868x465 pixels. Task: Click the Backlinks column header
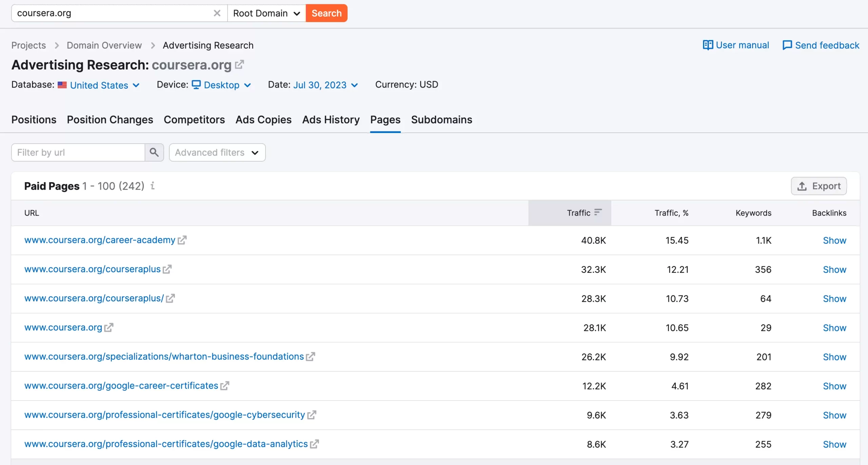tap(829, 213)
